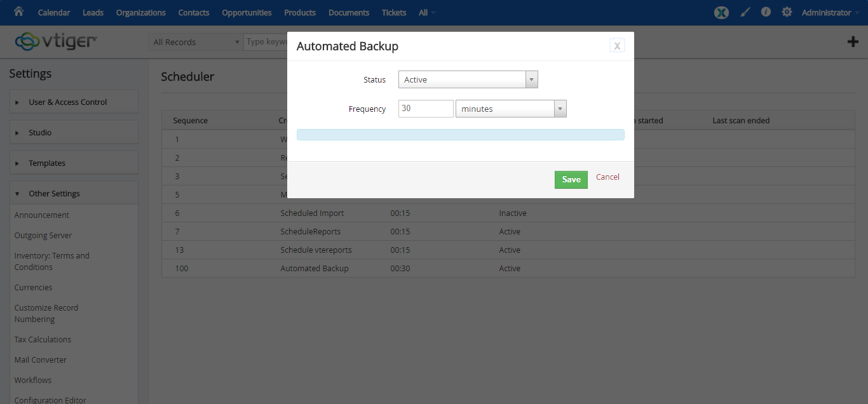Open Customize Record Numbering link

(x=46, y=314)
